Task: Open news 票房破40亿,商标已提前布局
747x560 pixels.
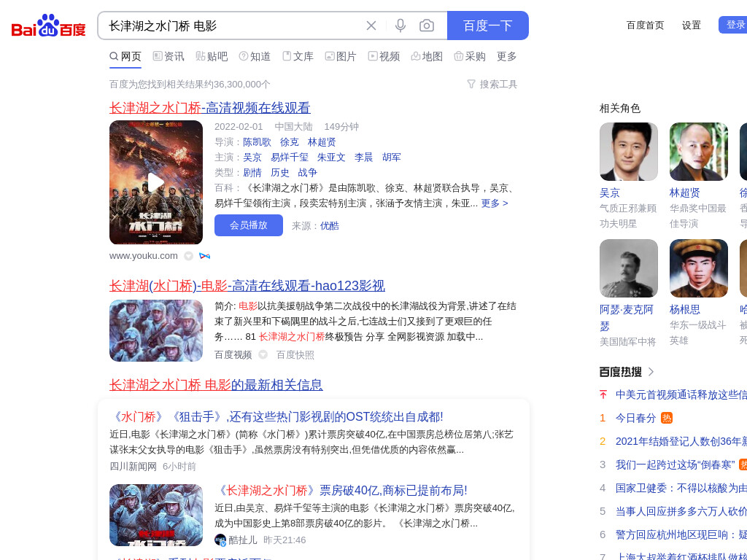Action: pyautogui.click(x=341, y=491)
